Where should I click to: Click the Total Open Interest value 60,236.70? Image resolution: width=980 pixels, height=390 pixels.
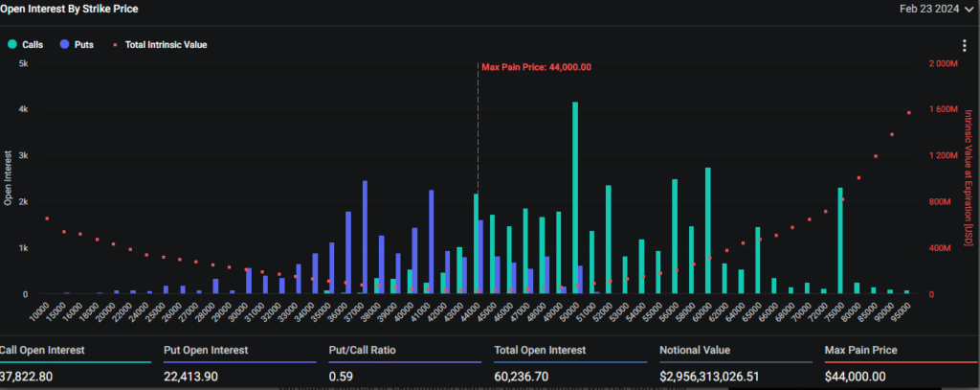point(522,377)
